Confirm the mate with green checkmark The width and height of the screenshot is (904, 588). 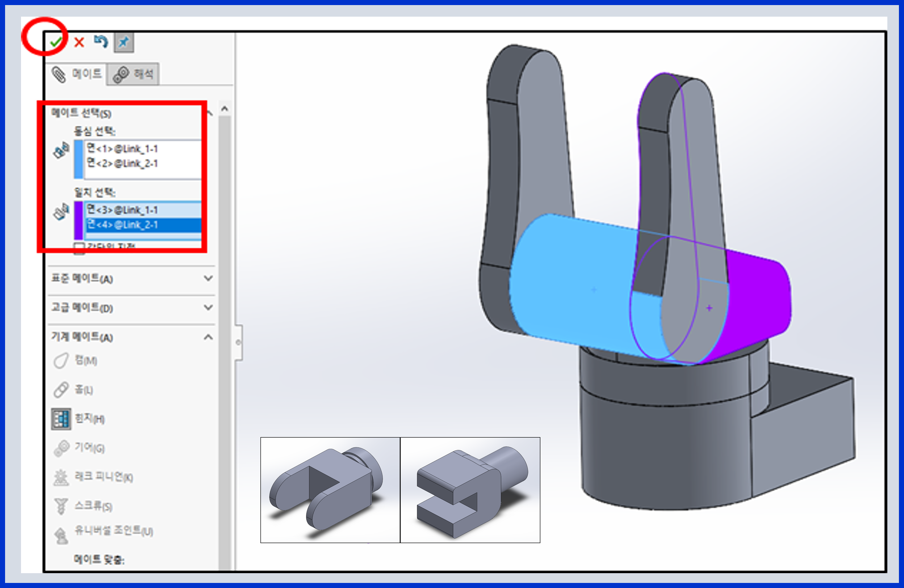click(x=55, y=42)
